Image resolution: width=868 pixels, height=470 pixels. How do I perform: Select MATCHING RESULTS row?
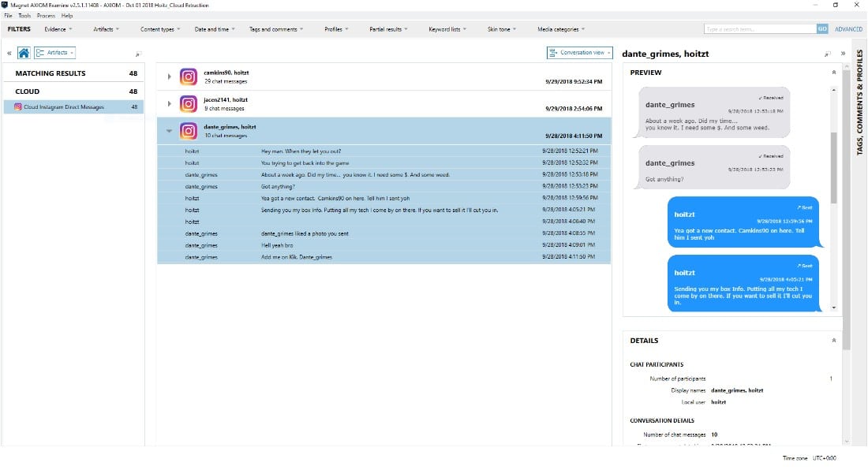(73, 73)
